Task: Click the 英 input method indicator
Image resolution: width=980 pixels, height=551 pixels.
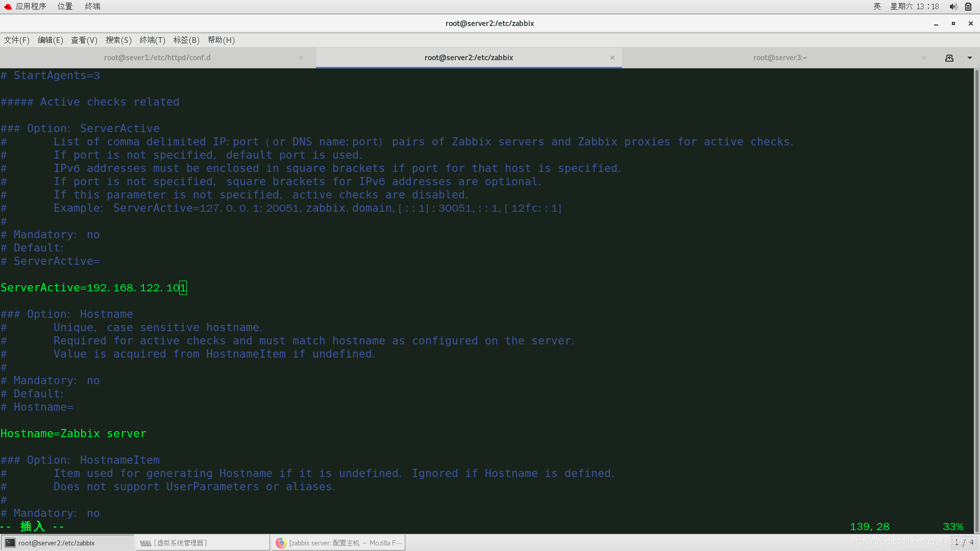Action: (x=877, y=6)
